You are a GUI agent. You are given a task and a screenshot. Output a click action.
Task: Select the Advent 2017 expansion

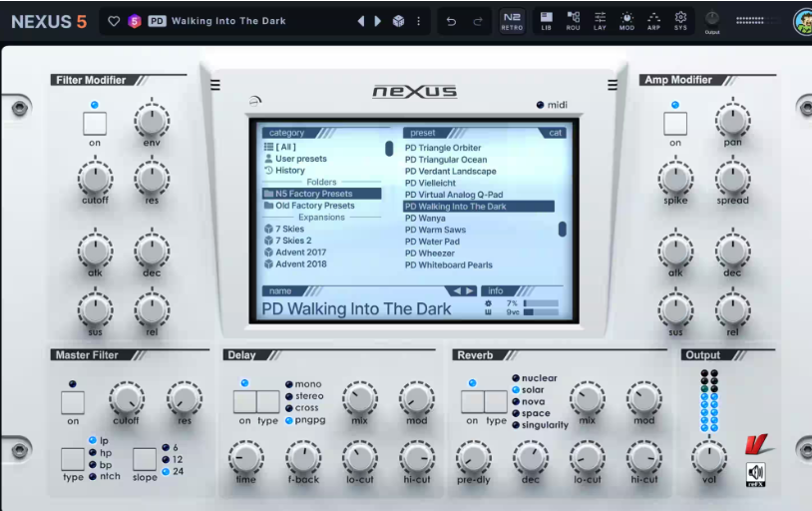(295, 253)
